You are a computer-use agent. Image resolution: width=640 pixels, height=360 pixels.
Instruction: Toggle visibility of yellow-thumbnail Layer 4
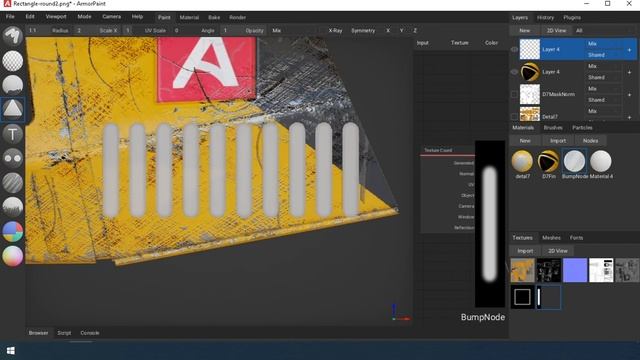coord(514,72)
